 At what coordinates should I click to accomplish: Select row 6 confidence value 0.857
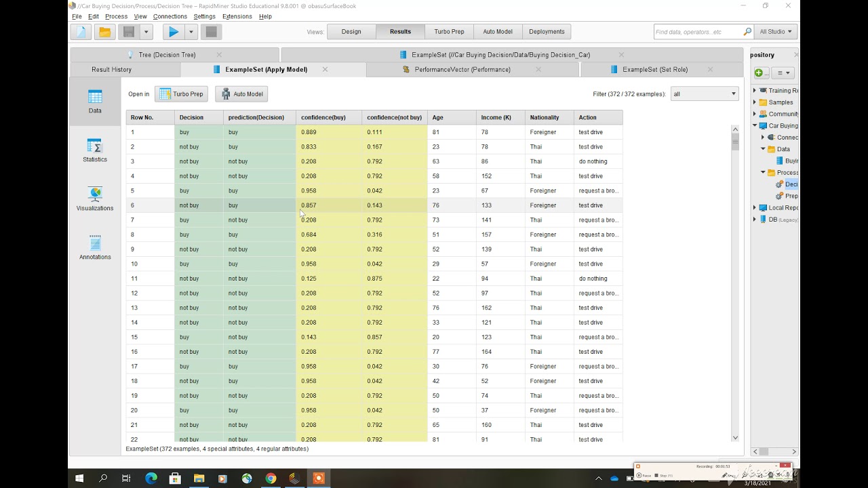(x=329, y=205)
